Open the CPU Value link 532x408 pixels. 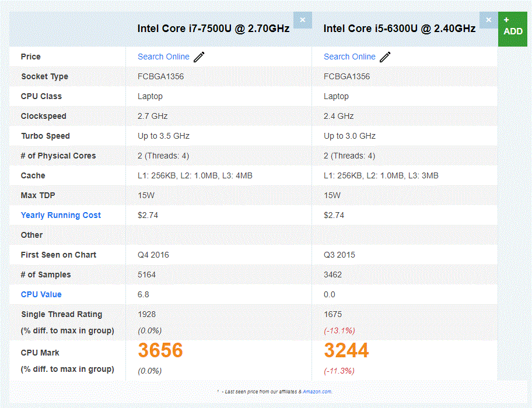click(x=41, y=294)
